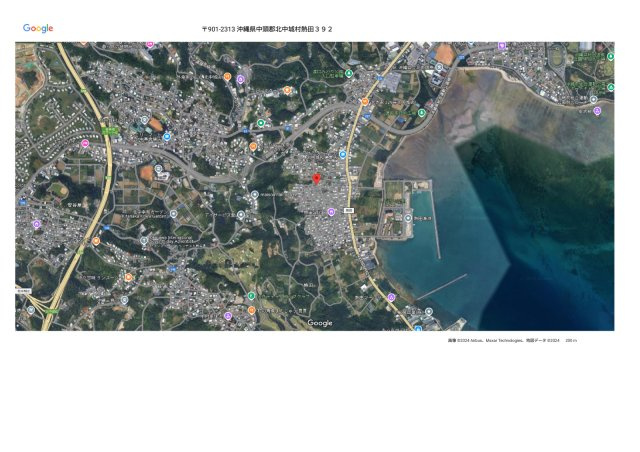Open the gray pin at the fishing harbor

pyautogui.click(x=408, y=218)
